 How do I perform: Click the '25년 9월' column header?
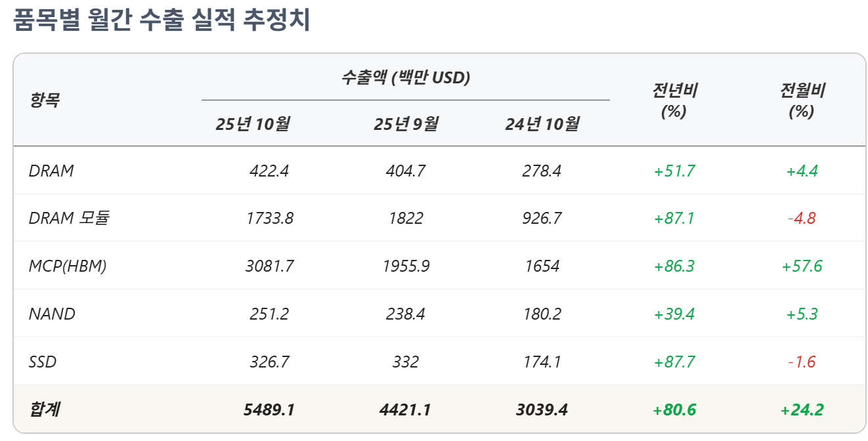[x=406, y=123]
